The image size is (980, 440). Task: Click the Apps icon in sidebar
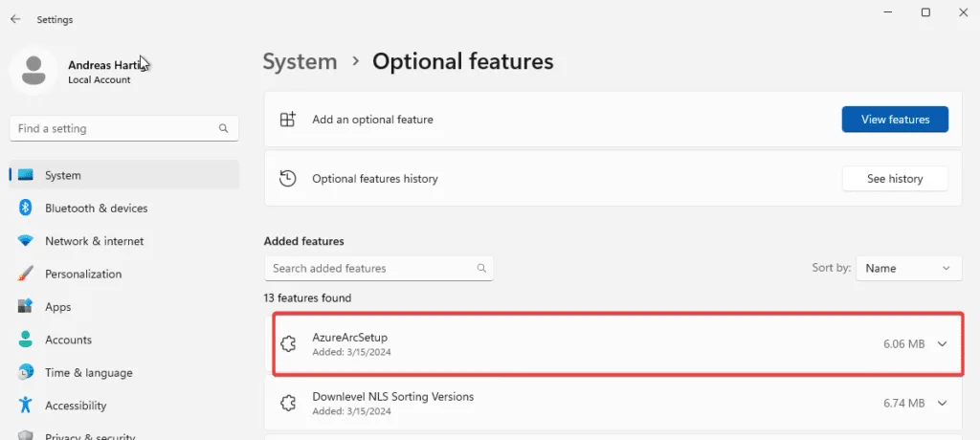click(x=25, y=307)
